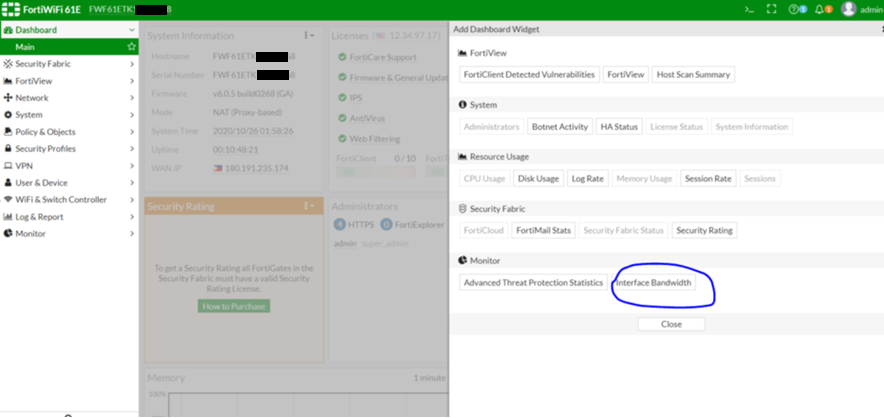Expand the Network menu chevron

[132, 98]
